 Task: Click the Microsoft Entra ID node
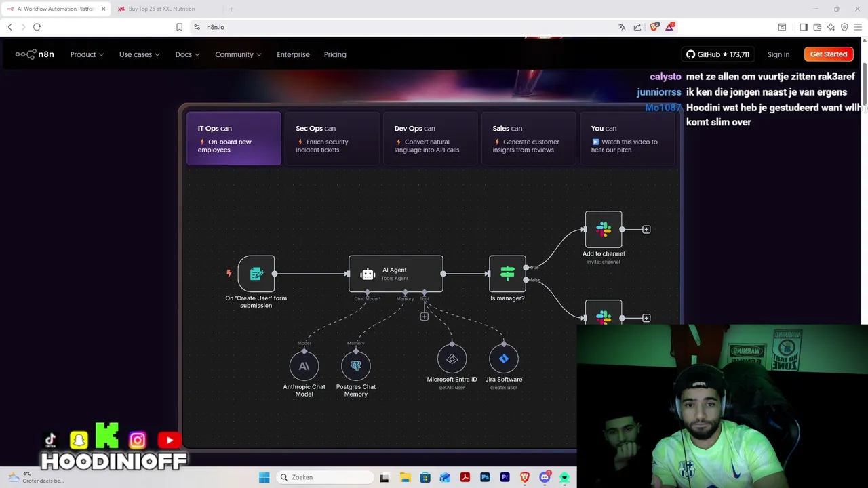pos(452,359)
